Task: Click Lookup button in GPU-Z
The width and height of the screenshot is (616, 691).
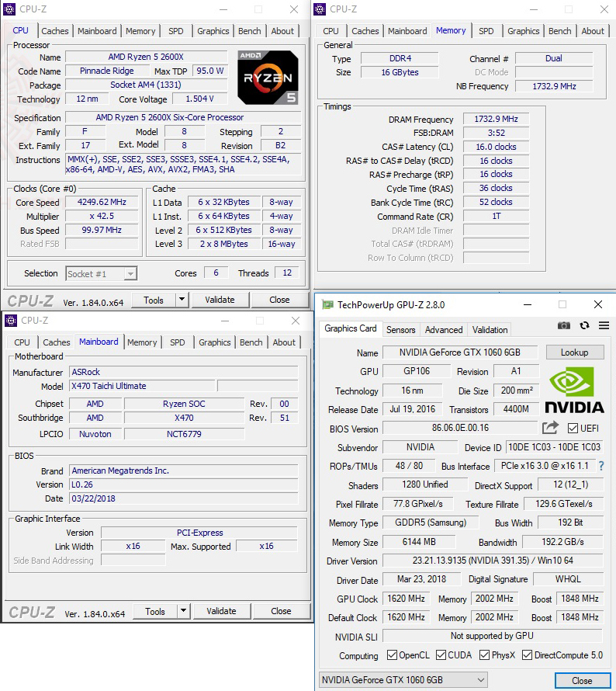Action: [x=574, y=352]
